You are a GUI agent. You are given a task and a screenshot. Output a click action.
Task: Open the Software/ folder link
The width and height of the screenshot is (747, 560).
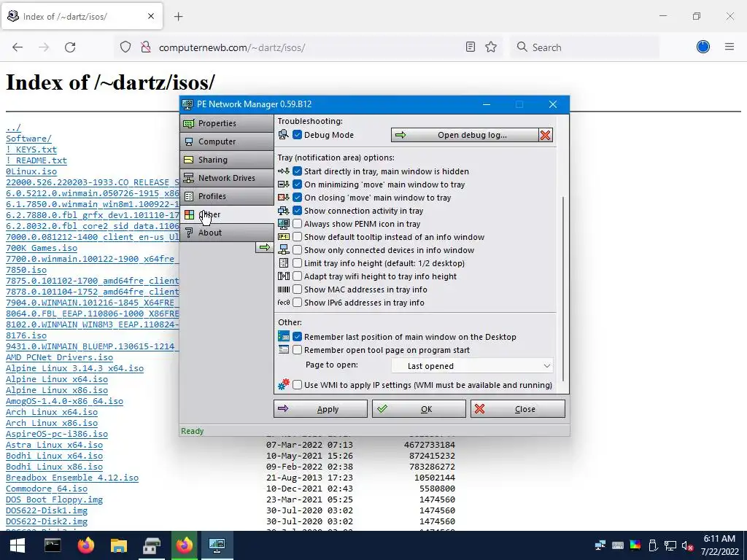(x=28, y=139)
